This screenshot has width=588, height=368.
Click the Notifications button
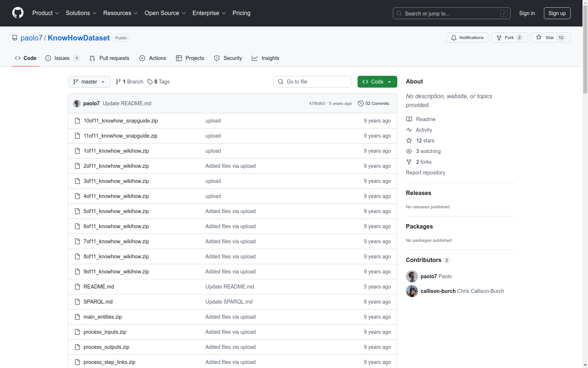(x=467, y=38)
